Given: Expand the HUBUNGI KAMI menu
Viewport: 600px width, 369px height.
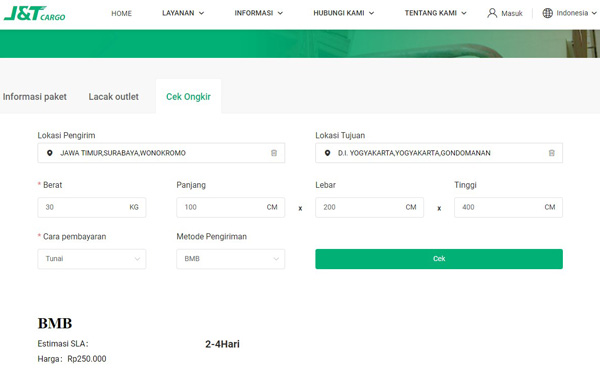Looking at the screenshot, I should (344, 13).
